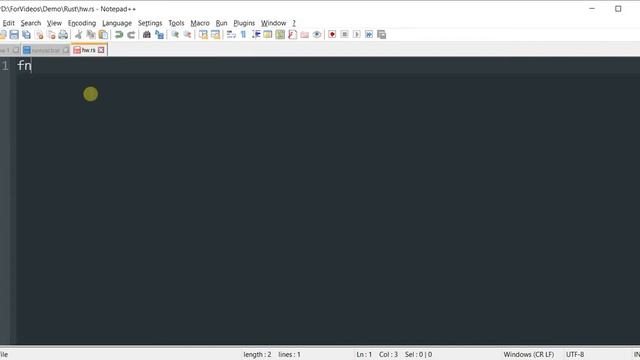
Task: Click the Zoom Out magnifier icon
Action: [x=187, y=35]
